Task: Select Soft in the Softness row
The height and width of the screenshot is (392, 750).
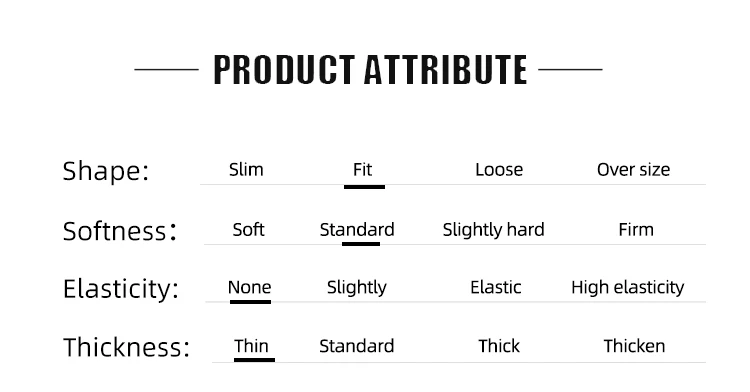Action: (248, 230)
